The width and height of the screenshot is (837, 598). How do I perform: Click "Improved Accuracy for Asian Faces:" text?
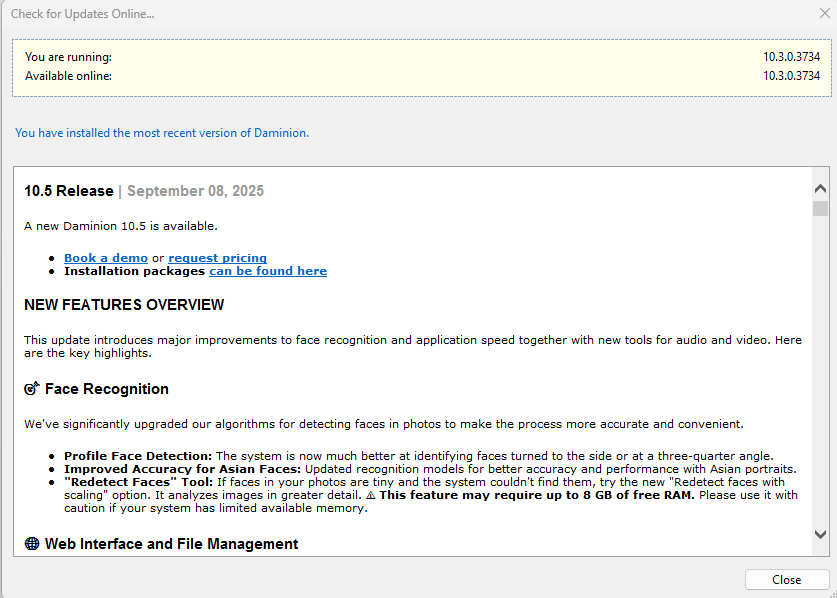pyautogui.click(x=183, y=469)
